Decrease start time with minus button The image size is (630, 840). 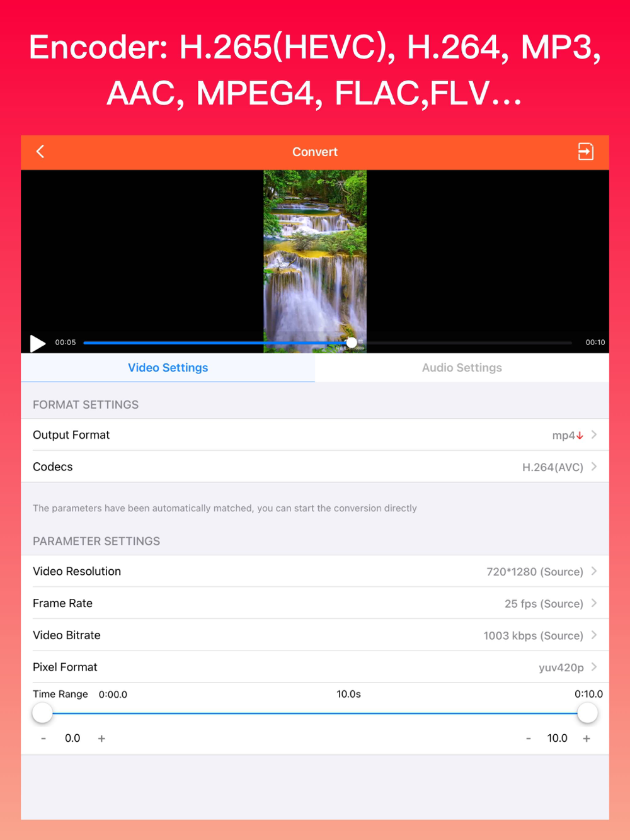pos(43,739)
